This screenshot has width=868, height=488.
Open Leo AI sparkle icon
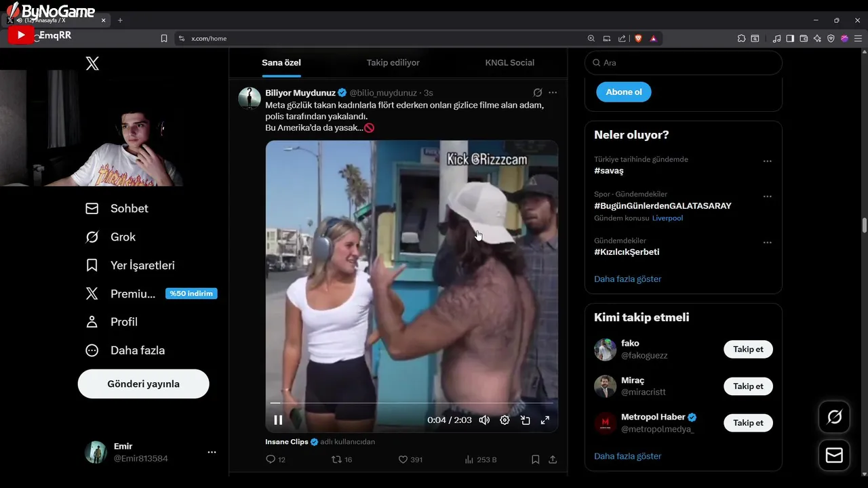point(817,39)
